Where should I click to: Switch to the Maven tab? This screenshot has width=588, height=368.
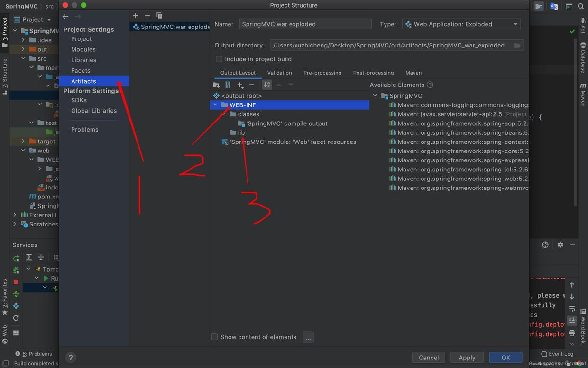pos(413,73)
